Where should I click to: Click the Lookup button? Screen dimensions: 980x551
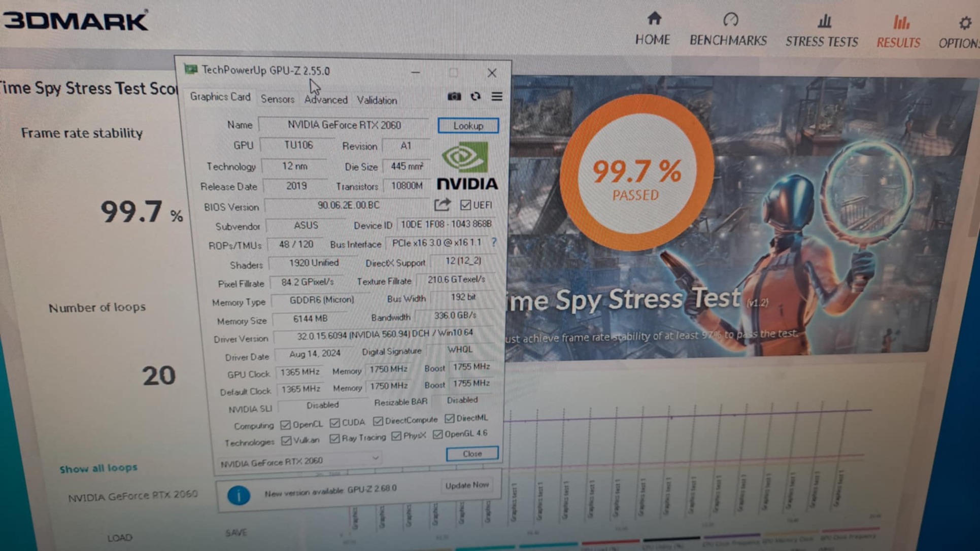click(468, 126)
